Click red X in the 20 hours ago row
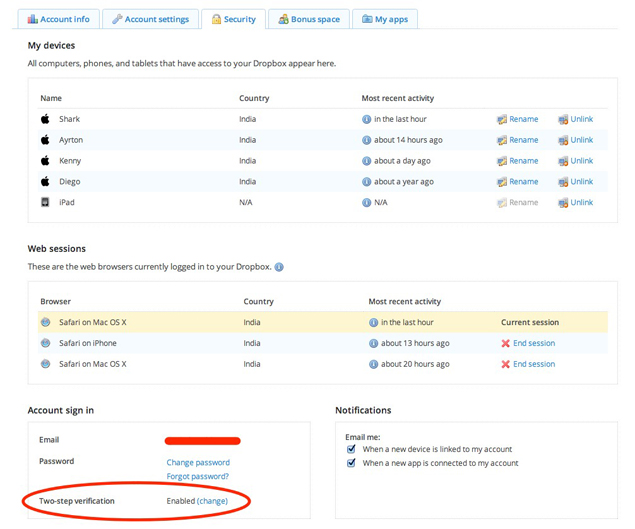 [505, 364]
